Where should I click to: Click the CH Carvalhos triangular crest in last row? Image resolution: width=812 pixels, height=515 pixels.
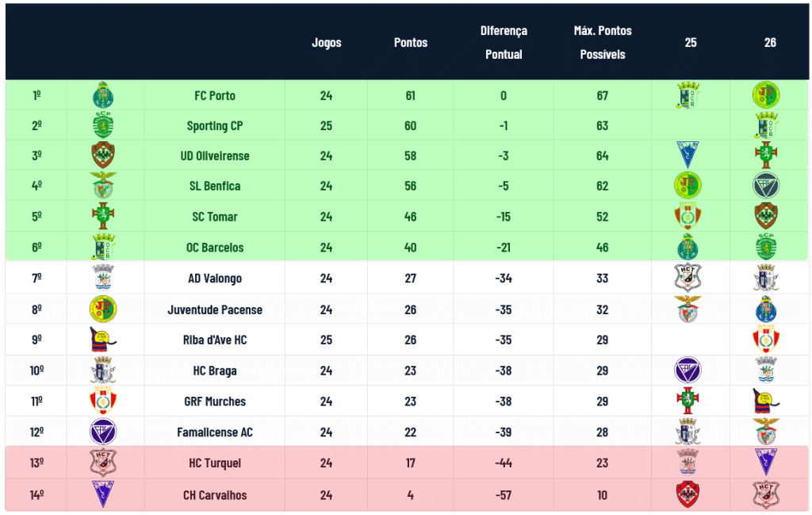pos(103,494)
